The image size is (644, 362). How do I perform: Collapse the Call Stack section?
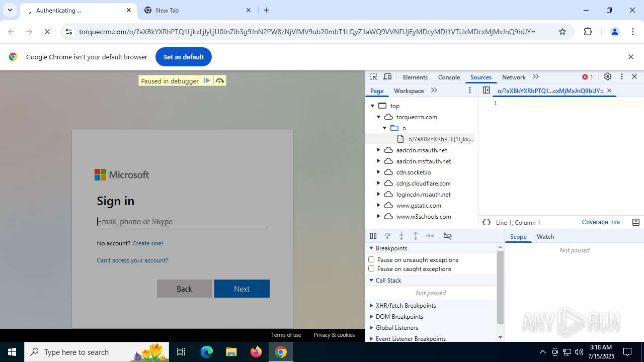click(372, 281)
